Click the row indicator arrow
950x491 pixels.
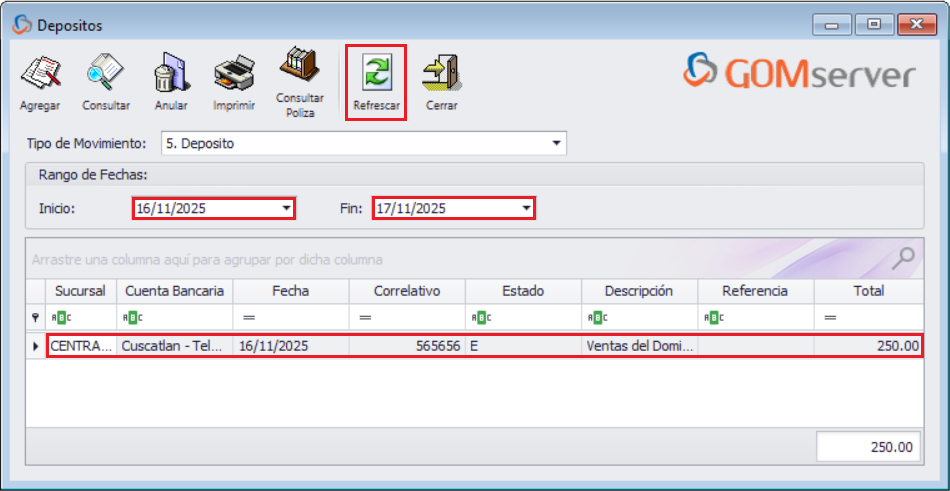(x=35, y=347)
